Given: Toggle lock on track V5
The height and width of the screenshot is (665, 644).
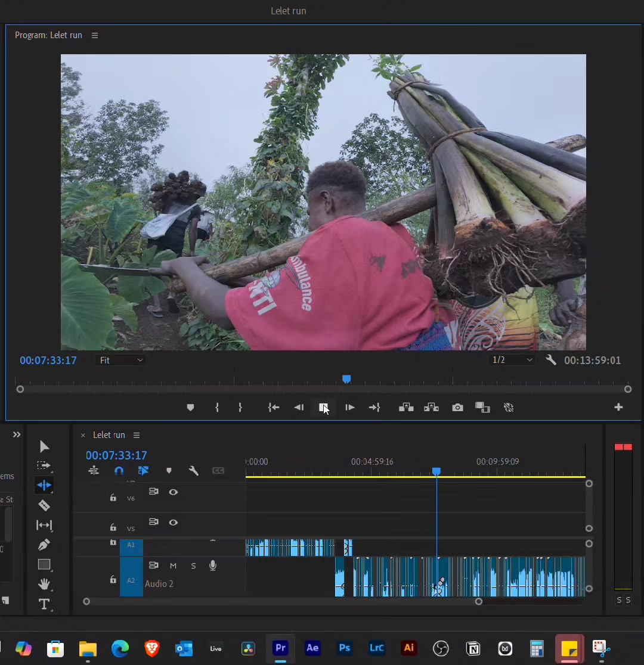Looking at the screenshot, I should click(113, 527).
